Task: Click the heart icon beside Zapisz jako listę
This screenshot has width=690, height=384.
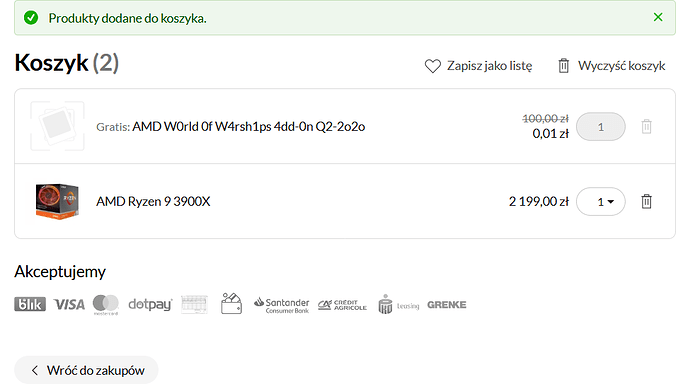Action: click(x=433, y=66)
